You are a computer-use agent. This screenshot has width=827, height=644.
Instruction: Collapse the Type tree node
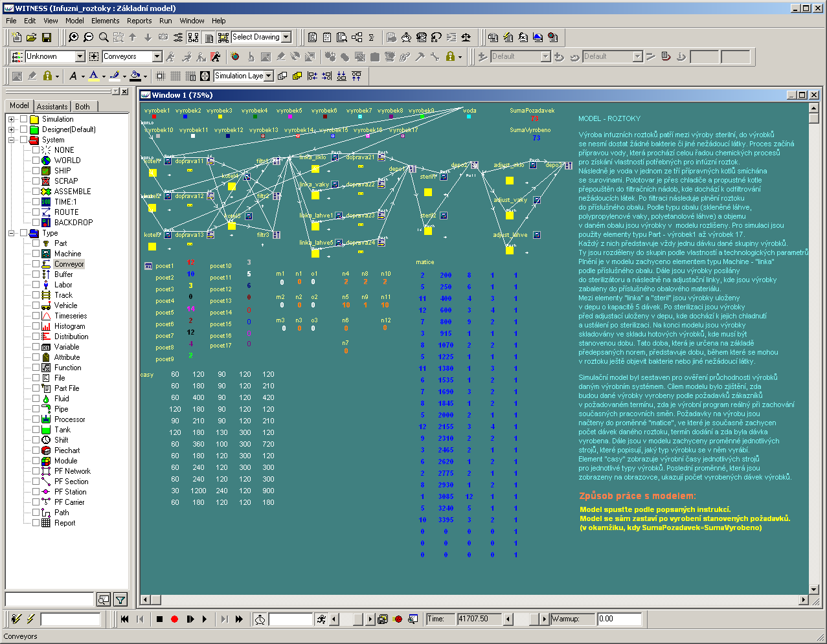[x=11, y=233]
